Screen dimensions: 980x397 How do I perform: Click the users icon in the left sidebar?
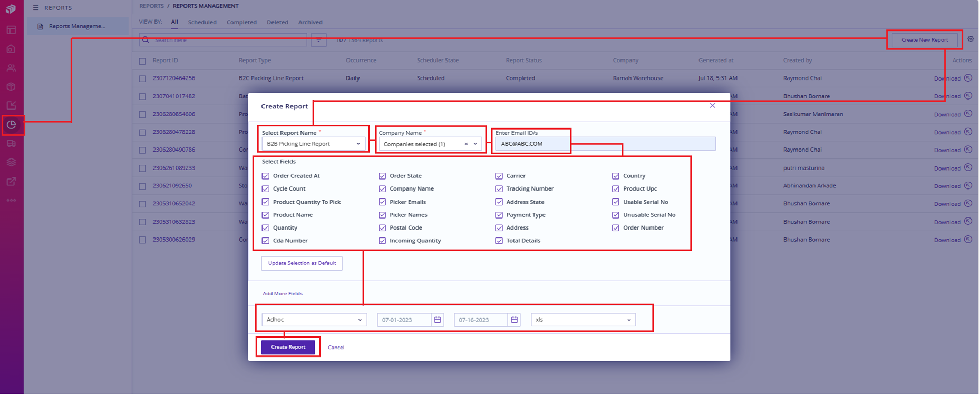(x=12, y=68)
